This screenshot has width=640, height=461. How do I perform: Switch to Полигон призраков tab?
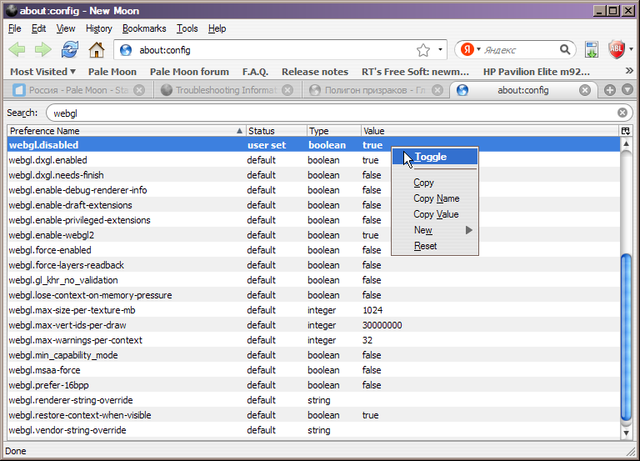pos(376,90)
